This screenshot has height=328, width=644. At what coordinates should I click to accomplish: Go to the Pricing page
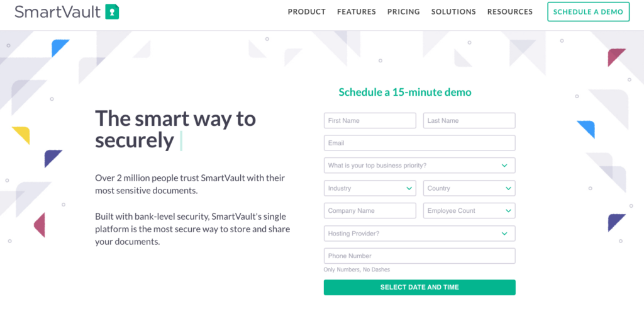[403, 12]
